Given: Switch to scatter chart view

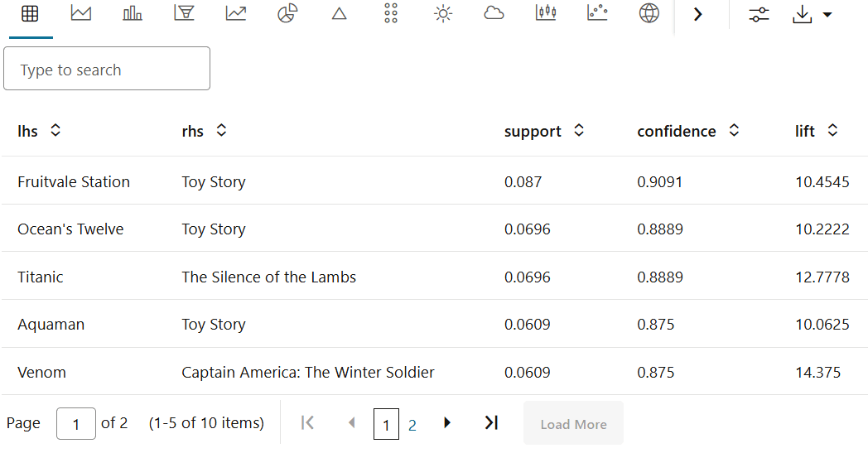Looking at the screenshot, I should coord(597,13).
